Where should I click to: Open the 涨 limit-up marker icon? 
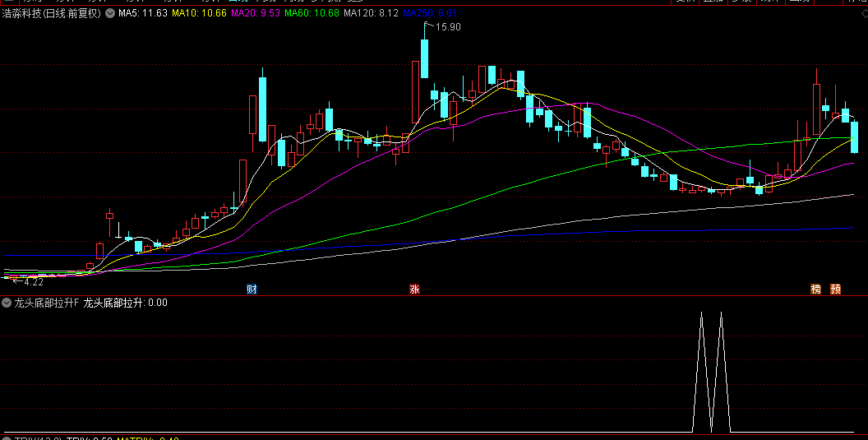[414, 289]
